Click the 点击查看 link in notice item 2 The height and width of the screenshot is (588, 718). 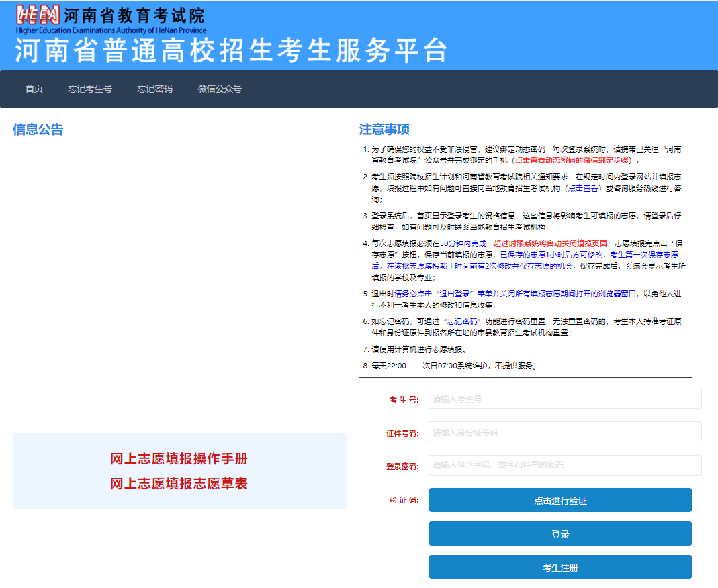(x=583, y=189)
